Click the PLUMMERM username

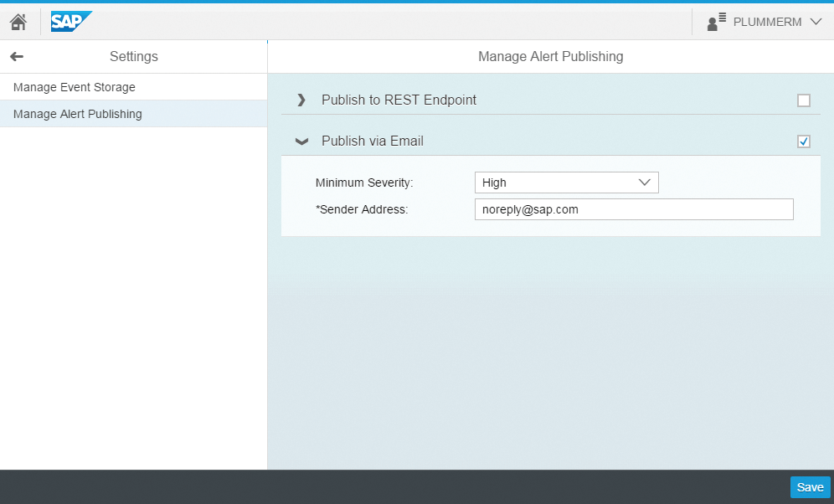tap(767, 22)
